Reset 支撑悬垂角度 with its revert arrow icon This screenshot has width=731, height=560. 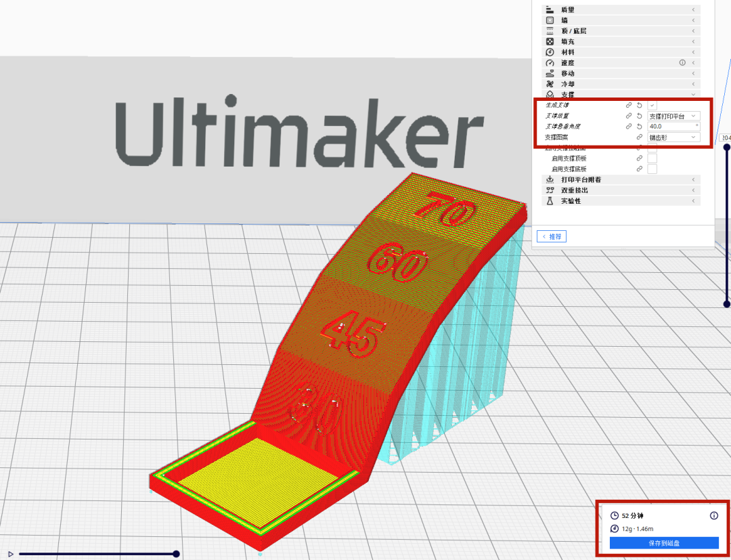click(640, 126)
